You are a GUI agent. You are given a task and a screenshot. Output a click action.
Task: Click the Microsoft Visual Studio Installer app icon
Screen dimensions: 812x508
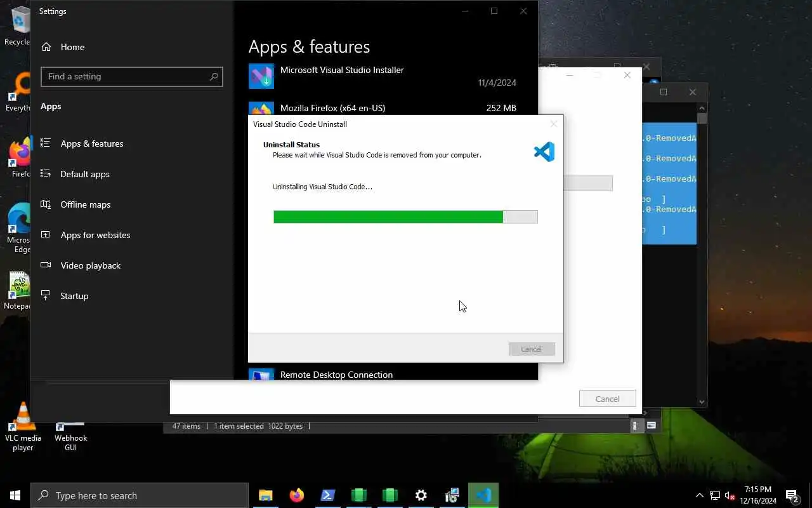261,76
